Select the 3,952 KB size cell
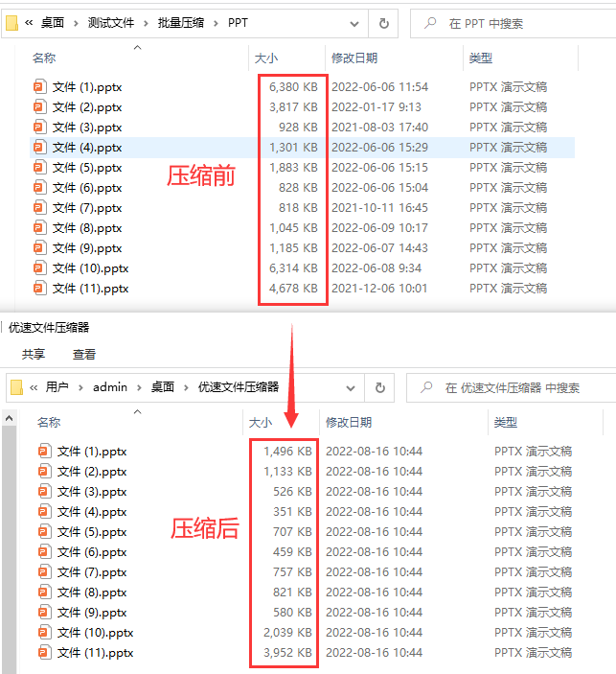Viewport: 616px width, 674px height. coord(287,653)
